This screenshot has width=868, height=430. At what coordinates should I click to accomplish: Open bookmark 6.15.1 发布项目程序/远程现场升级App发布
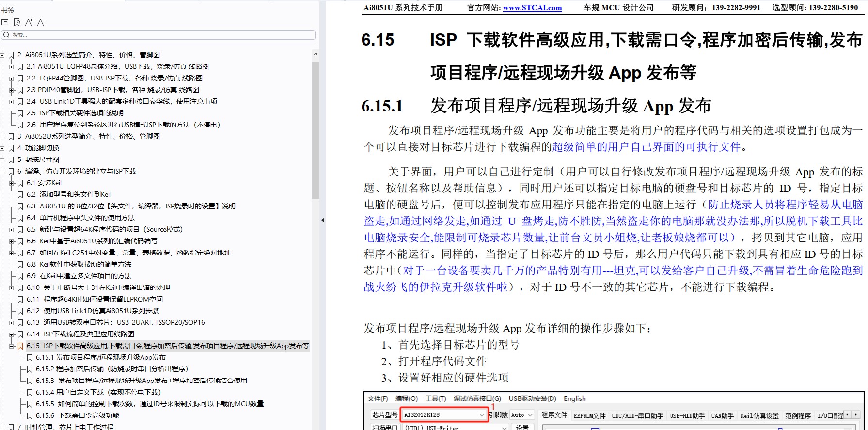[101, 357]
